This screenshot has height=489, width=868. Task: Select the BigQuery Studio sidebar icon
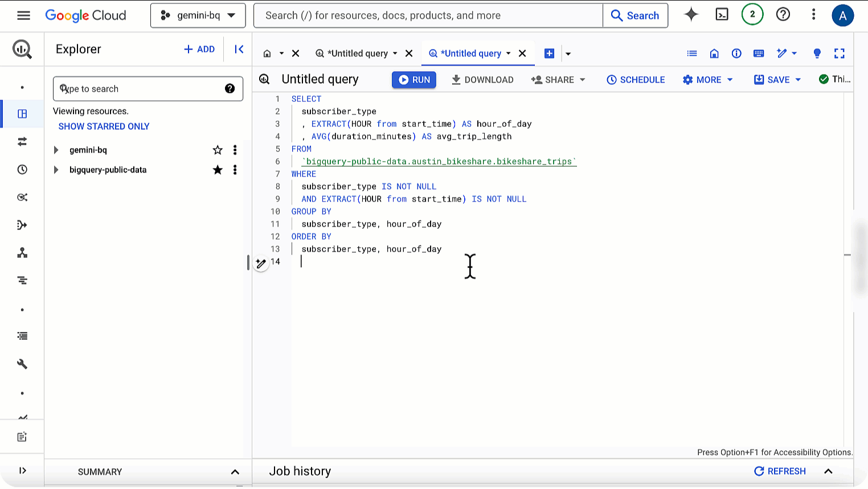[x=22, y=114]
